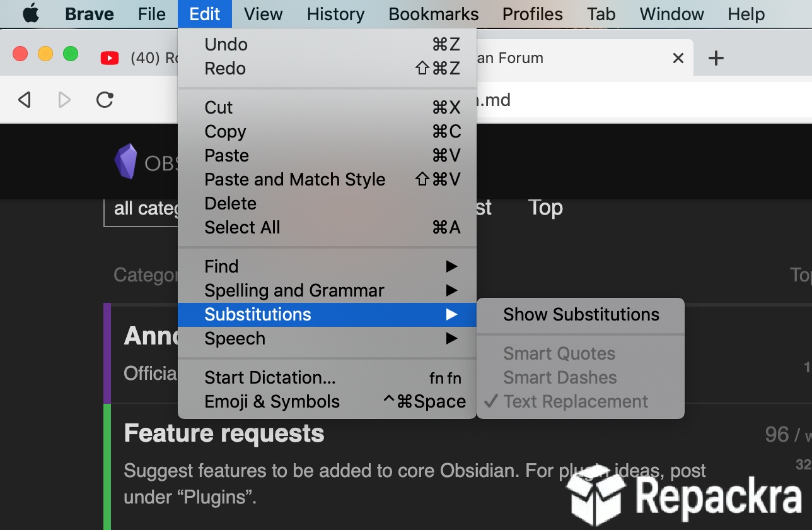The image size is (812, 530).
Task: Open a new tab with plus button
Action: [716, 58]
